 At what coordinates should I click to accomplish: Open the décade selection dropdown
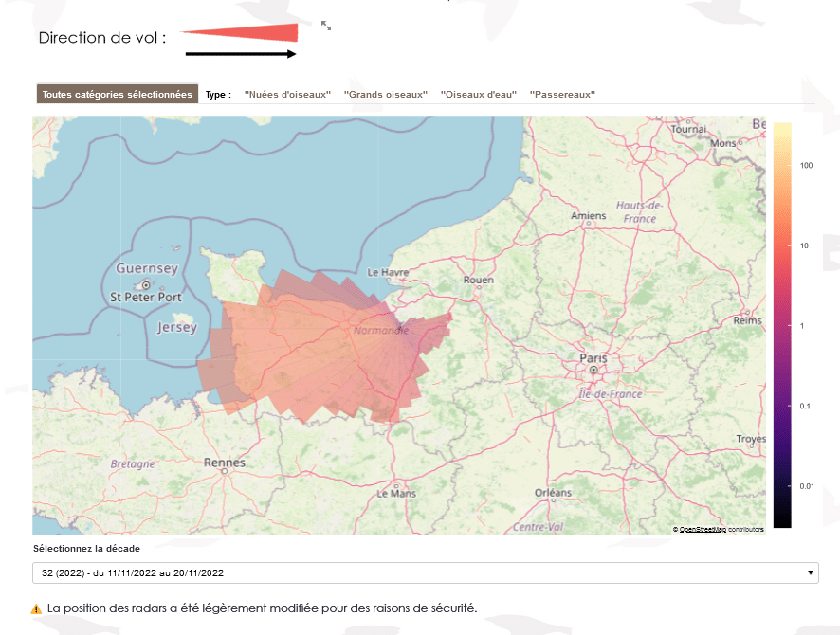[425, 573]
